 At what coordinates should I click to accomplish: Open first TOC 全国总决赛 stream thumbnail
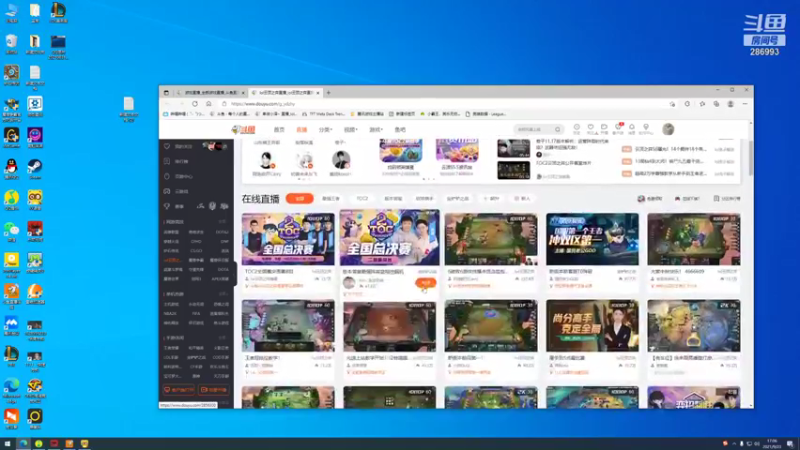[288, 239]
